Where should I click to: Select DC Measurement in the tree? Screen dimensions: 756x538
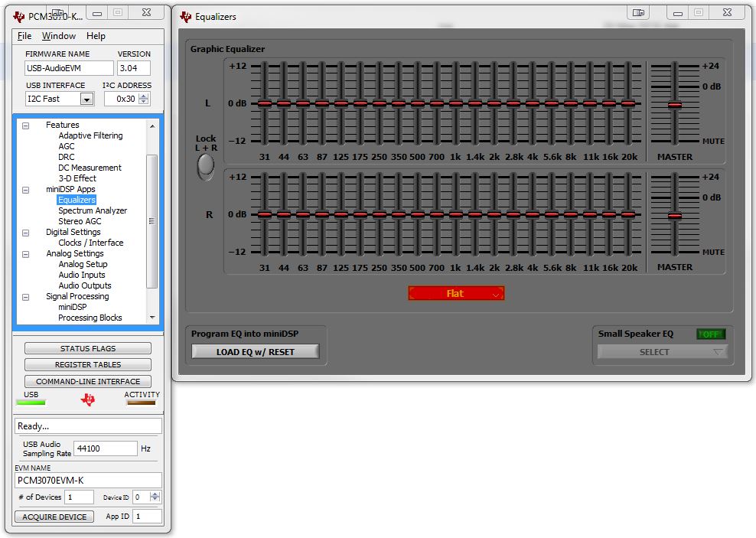[90, 168]
